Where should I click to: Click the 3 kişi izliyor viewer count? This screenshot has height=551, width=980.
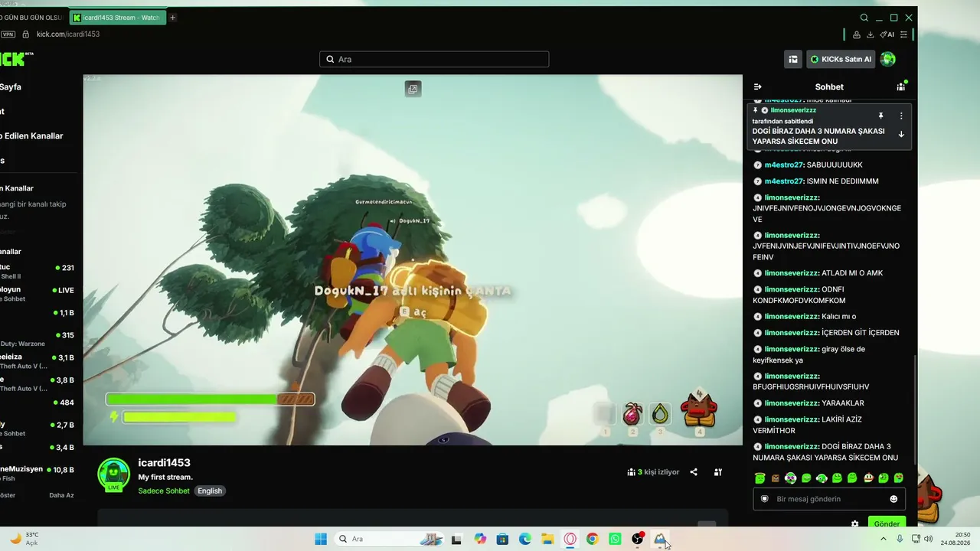pos(653,472)
